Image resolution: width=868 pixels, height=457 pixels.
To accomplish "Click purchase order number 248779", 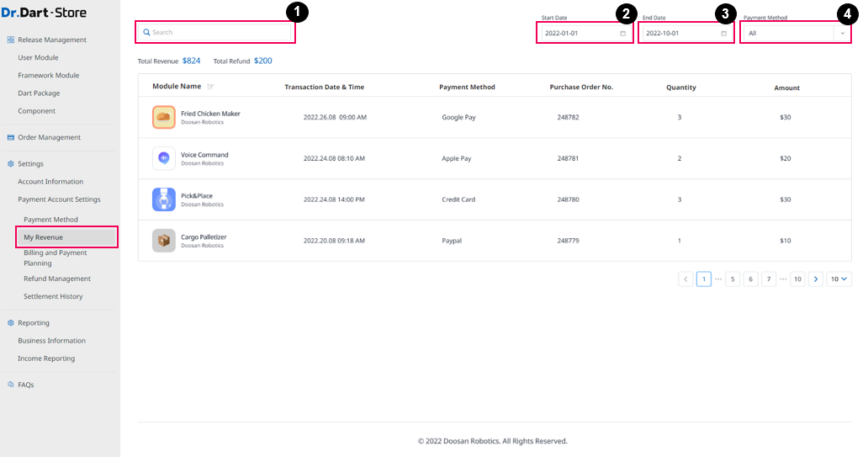I will (x=568, y=241).
